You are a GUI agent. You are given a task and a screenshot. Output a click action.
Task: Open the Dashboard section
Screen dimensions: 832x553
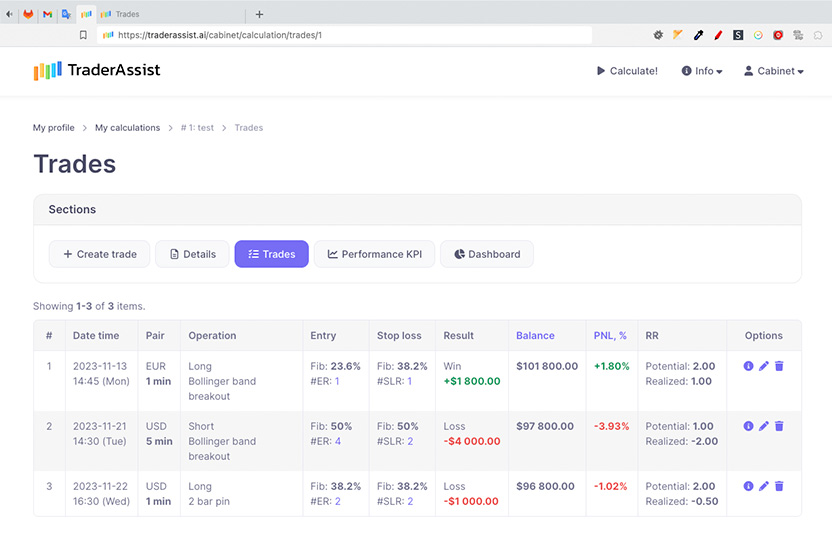(487, 254)
